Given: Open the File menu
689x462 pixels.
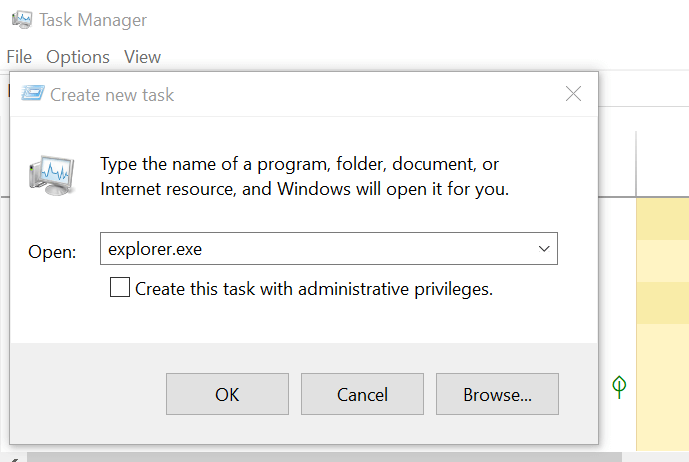Looking at the screenshot, I should (19, 57).
